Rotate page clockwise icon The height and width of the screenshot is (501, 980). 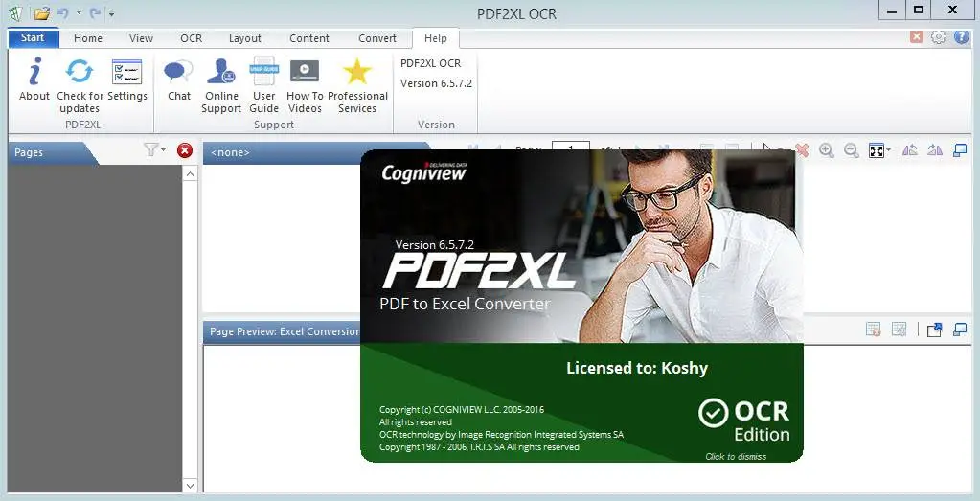[x=935, y=150]
